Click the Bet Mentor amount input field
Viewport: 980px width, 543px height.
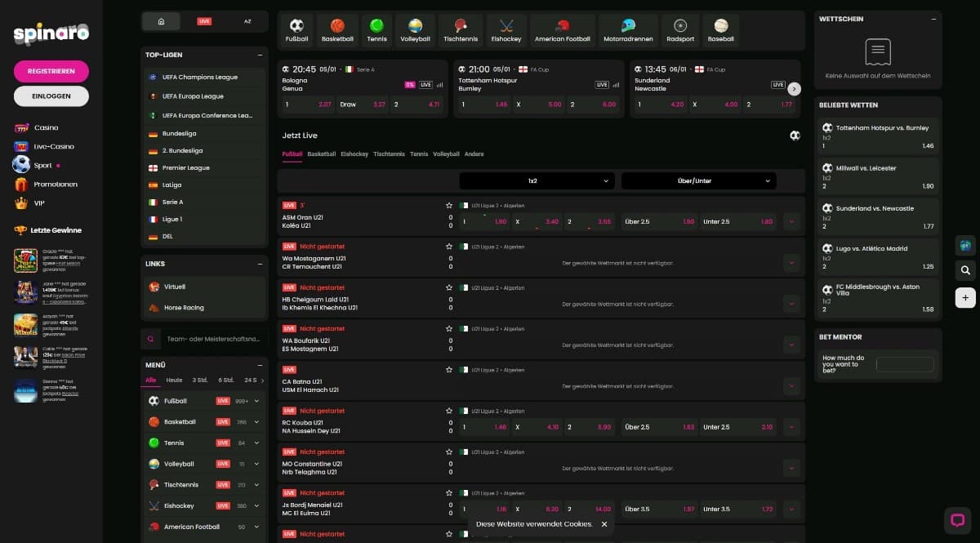905,364
